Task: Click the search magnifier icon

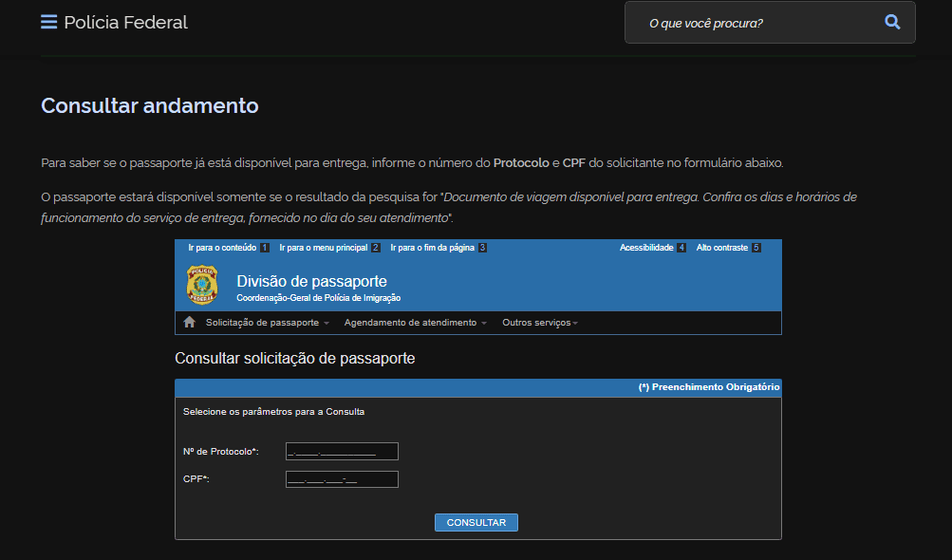Action: click(890, 22)
